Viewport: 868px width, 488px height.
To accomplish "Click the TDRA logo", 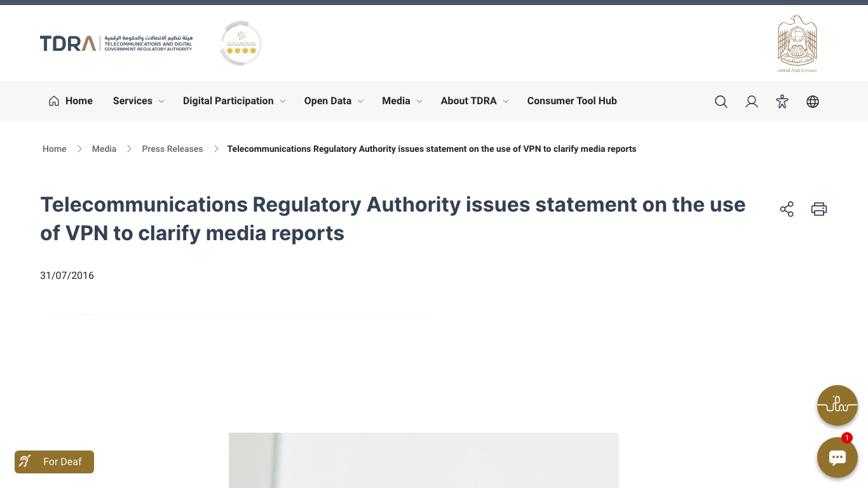I will (116, 43).
